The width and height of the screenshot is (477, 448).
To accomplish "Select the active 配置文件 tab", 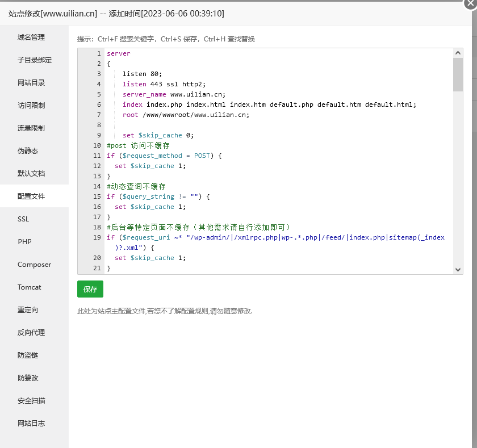I will point(34,196).
